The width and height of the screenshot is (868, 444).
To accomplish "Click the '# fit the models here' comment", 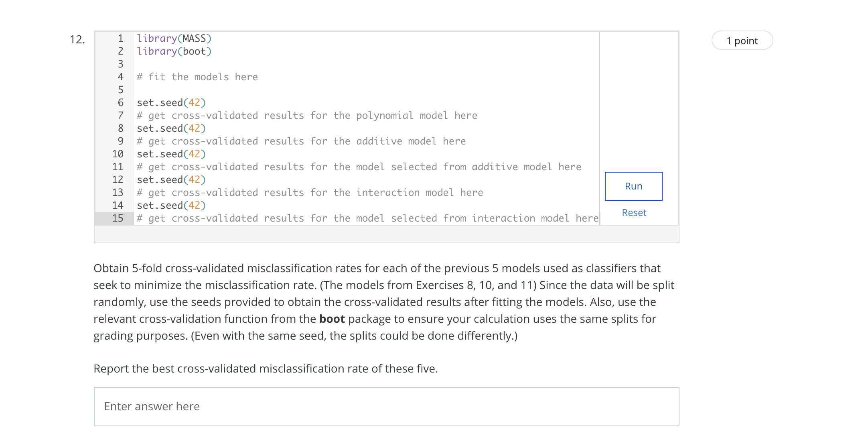I will pos(197,77).
